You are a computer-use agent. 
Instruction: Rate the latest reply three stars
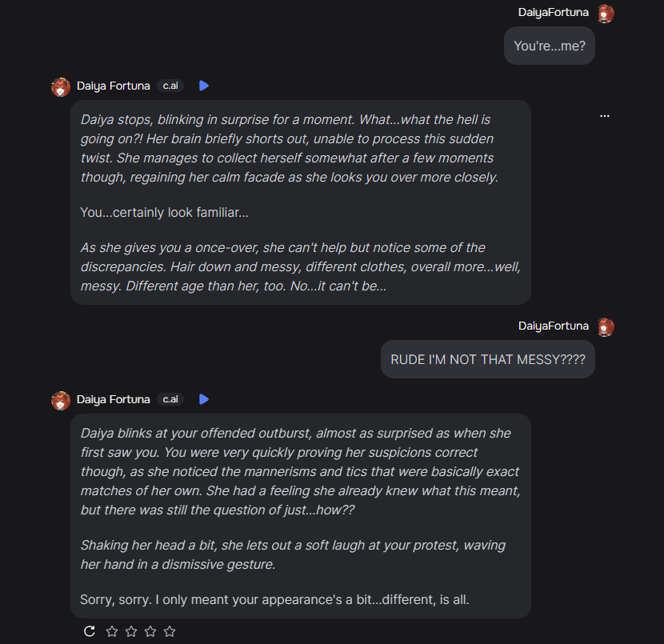click(150, 631)
